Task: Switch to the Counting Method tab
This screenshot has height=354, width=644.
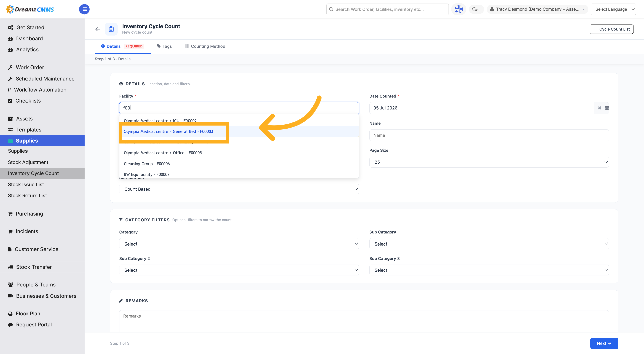Action: pos(205,46)
